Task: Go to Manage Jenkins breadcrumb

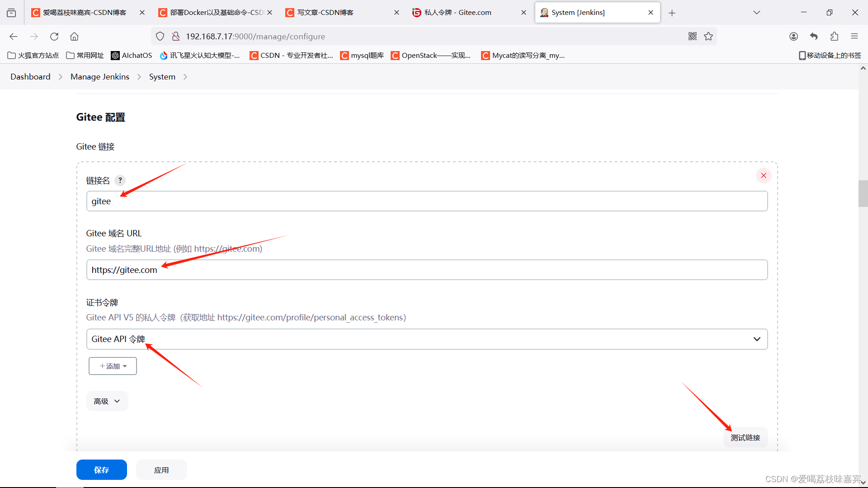Action: (x=100, y=77)
